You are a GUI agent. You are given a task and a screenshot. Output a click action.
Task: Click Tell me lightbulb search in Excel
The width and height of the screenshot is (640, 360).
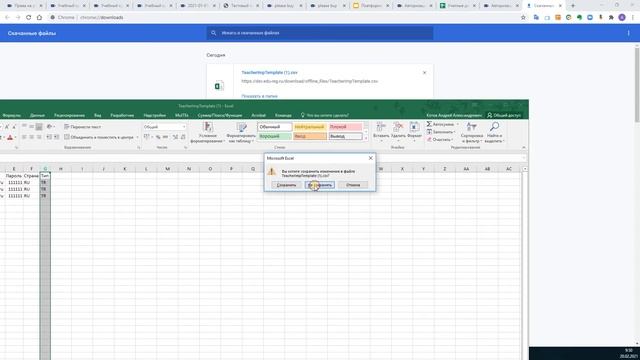click(324, 116)
